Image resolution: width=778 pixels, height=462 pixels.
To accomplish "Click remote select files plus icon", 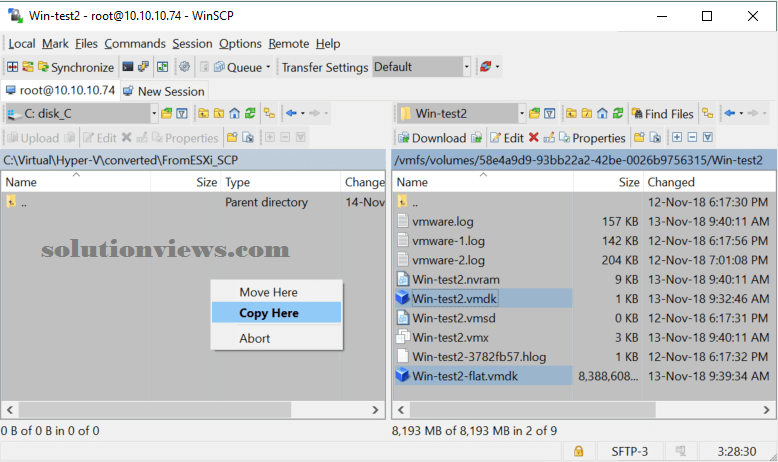I will click(x=677, y=137).
